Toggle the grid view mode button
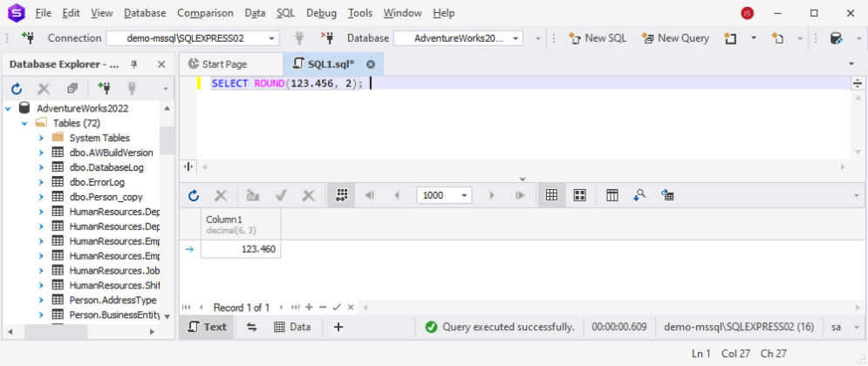 pyautogui.click(x=551, y=196)
